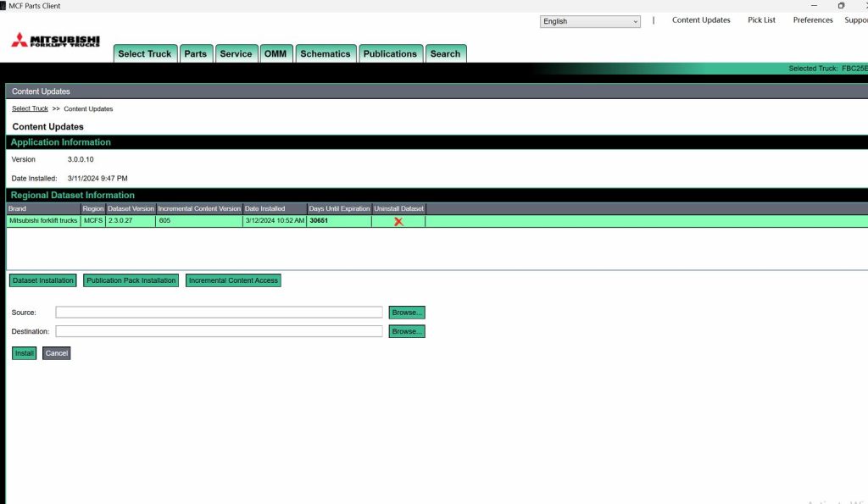
Task: Open the English language dropdown
Action: coord(589,21)
